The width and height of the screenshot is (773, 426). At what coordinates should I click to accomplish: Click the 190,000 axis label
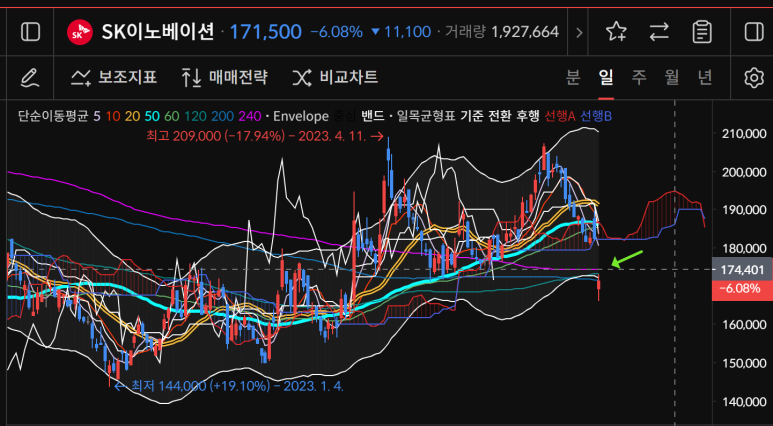[x=742, y=210]
